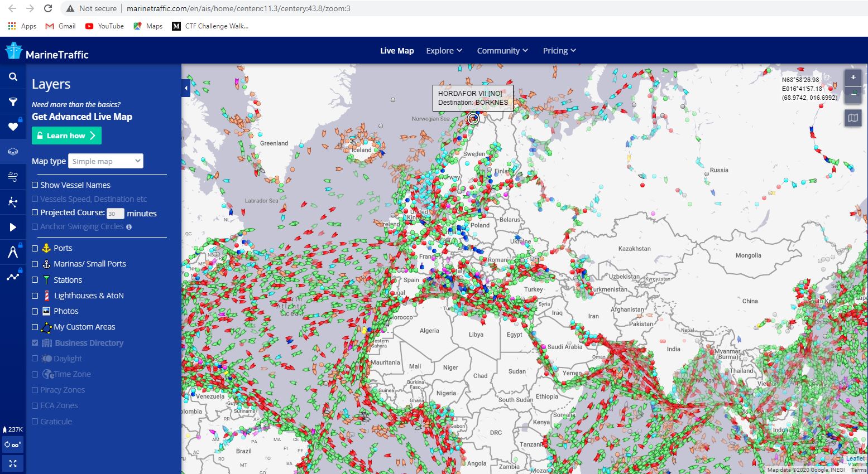The height and width of the screenshot is (474, 868).
Task: Open the vessel filters funnel icon
Action: 13,102
